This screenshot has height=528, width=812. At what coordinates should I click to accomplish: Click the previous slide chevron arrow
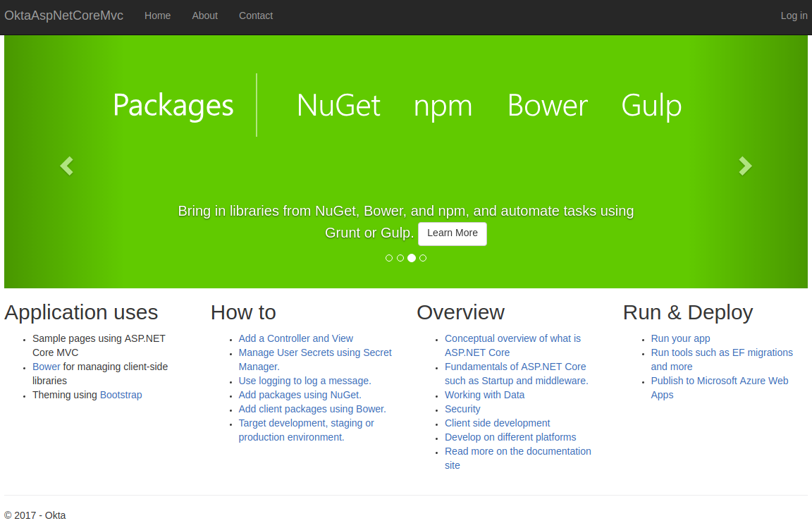coord(66,166)
